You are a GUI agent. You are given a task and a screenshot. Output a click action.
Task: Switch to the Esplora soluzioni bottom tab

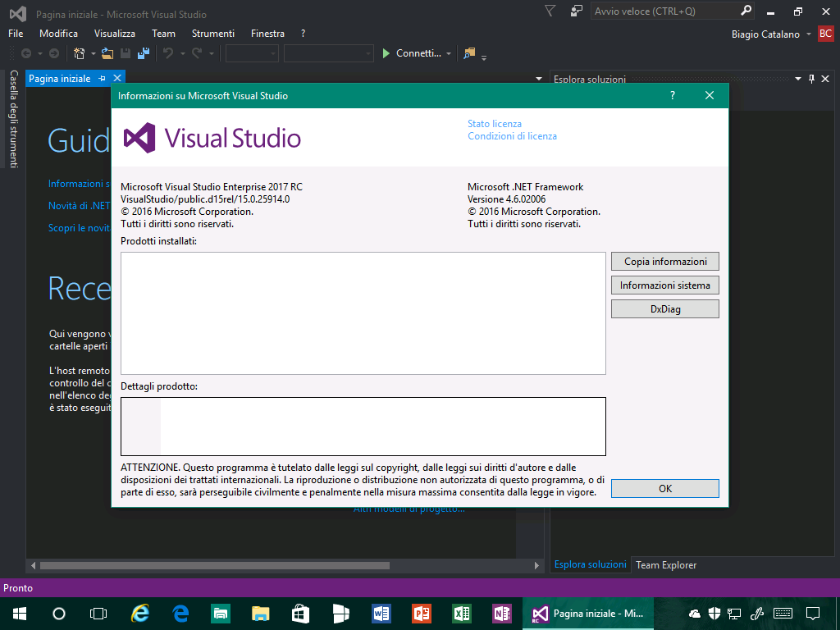click(x=591, y=564)
